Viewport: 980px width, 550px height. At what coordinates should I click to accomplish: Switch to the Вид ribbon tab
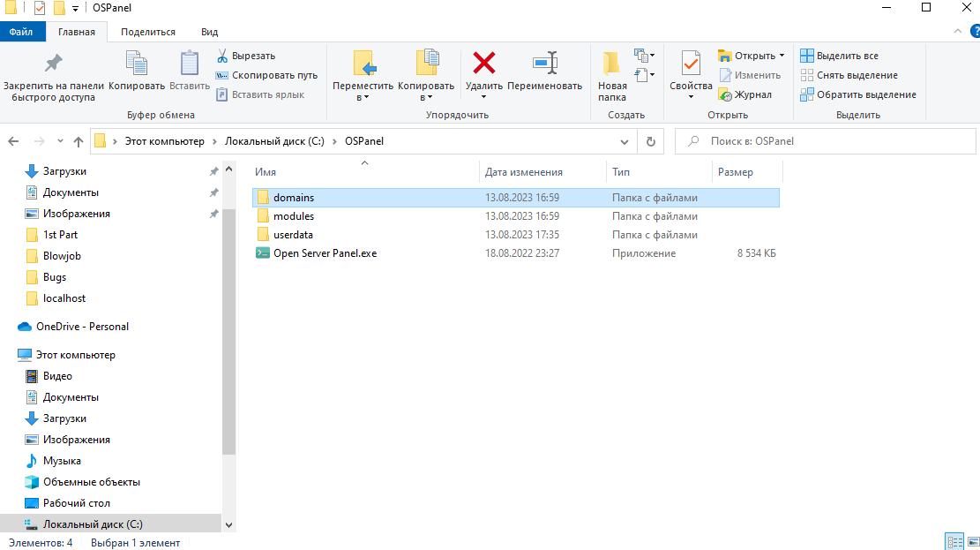[x=209, y=32]
